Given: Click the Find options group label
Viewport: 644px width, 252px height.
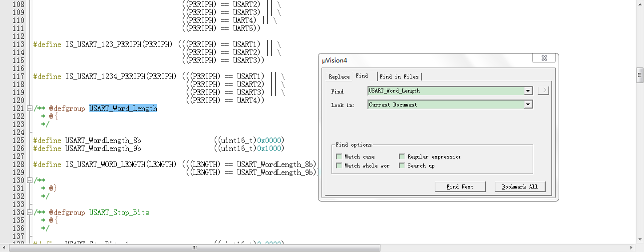Looking at the screenshot, I should click(353, 144).
